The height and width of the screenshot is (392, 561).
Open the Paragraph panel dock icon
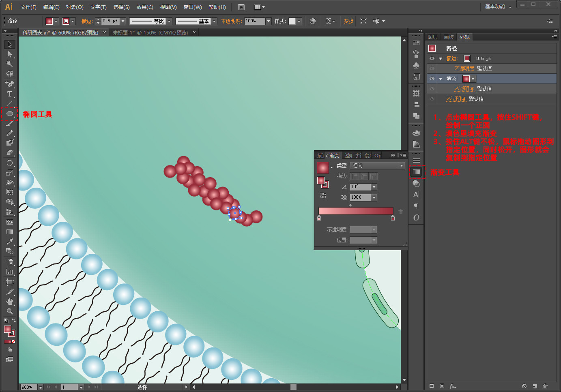click(416, 206)
